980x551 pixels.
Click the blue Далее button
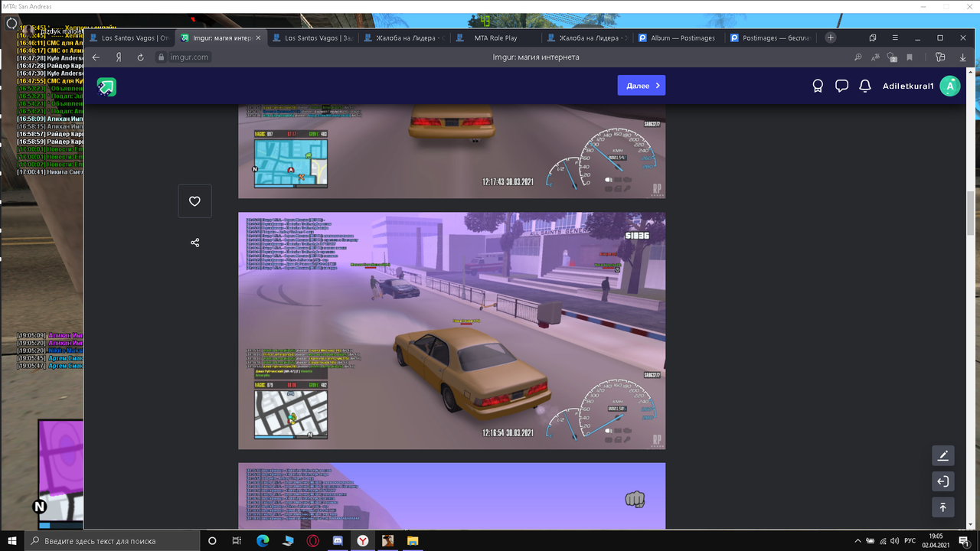pos(642,86)
